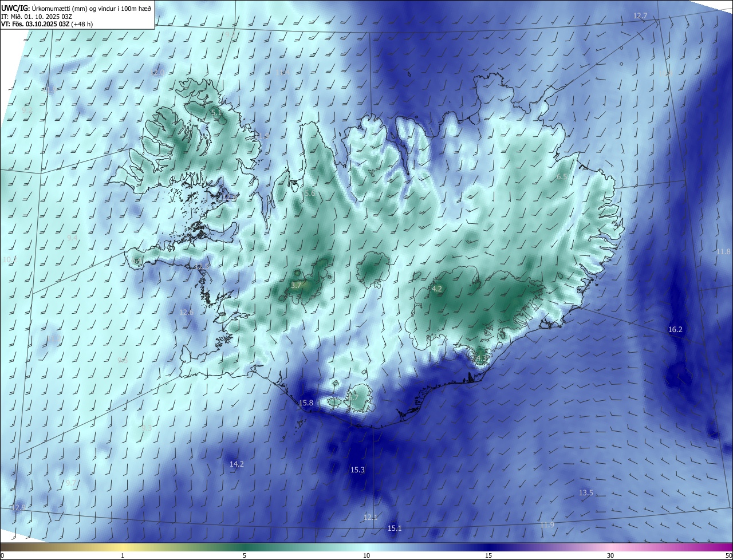733x560 pixels.
Task: Select the 3.7 value label
Action: (296, 285)
